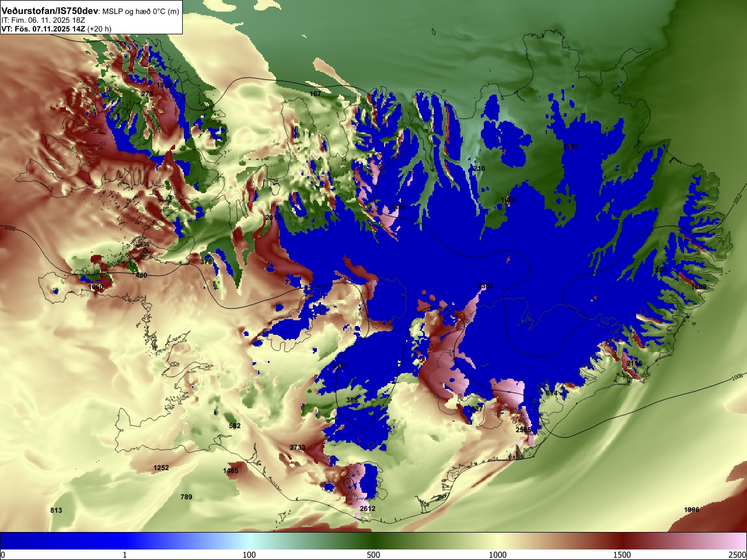Click the map value 582
This screenshot has width=747, height=560.
pyautogui.click(x=235, y=426)
